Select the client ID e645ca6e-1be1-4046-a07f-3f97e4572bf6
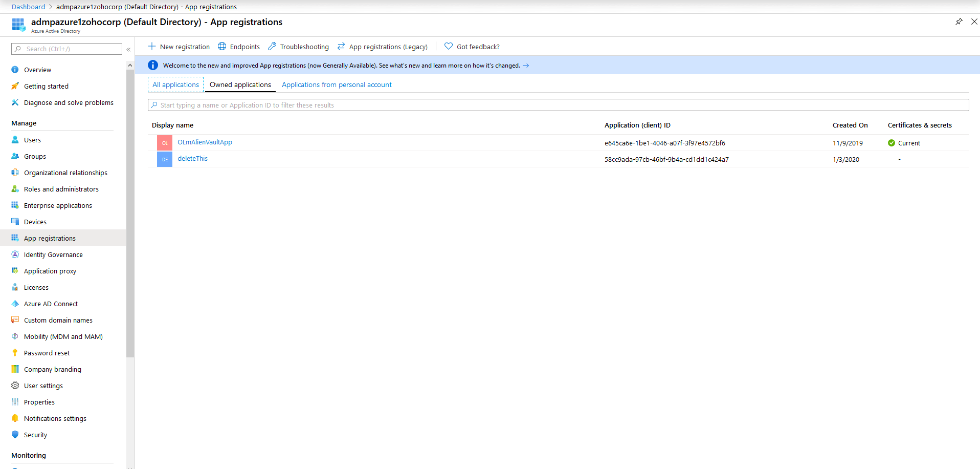This screenshot has width=980, height=469. [665, 143]
